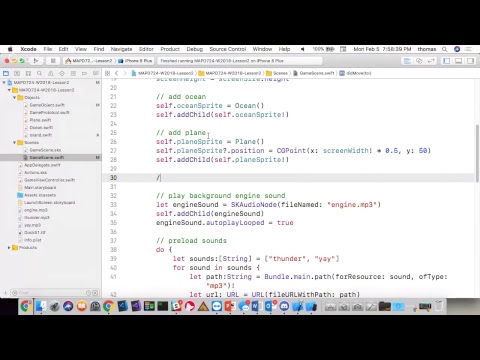Click the Spotlight search icon in menu bar
Viewport: 480px width, 360px height.
(x=445, y=49)
